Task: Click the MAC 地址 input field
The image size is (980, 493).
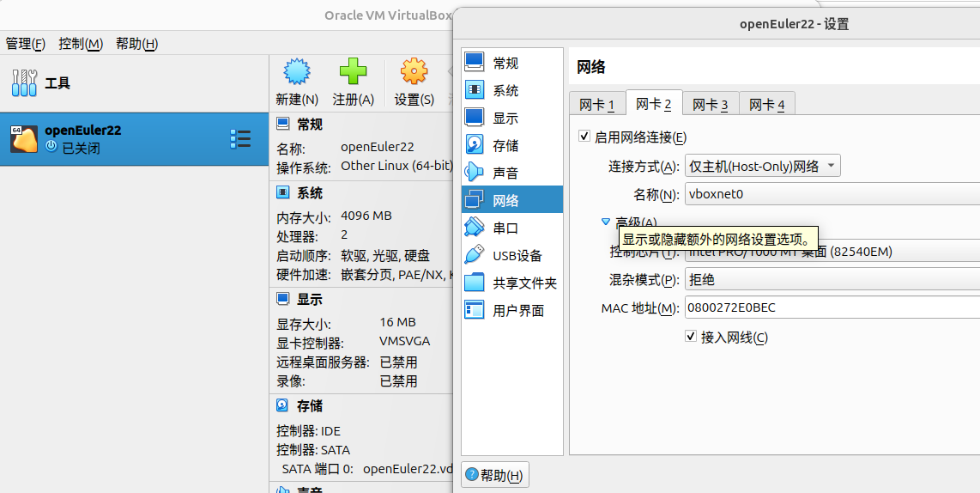Action: [832, 307]
